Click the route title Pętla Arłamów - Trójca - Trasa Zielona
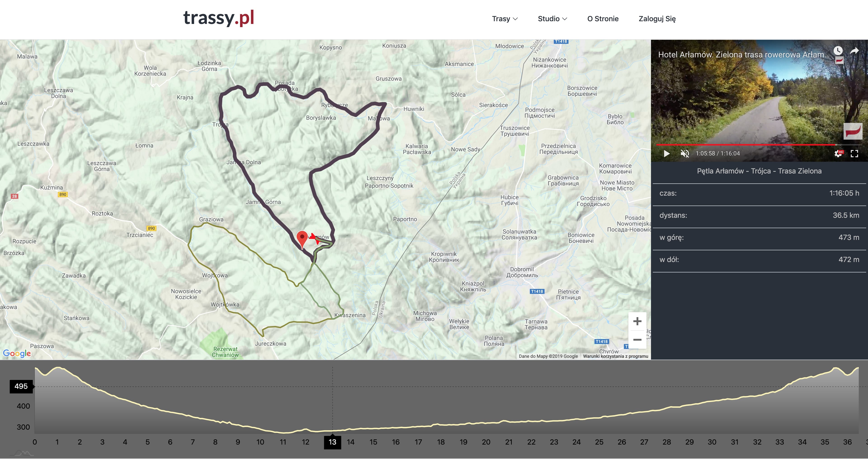Viewport: 868px width, 459px height. (x=759, y=171)
